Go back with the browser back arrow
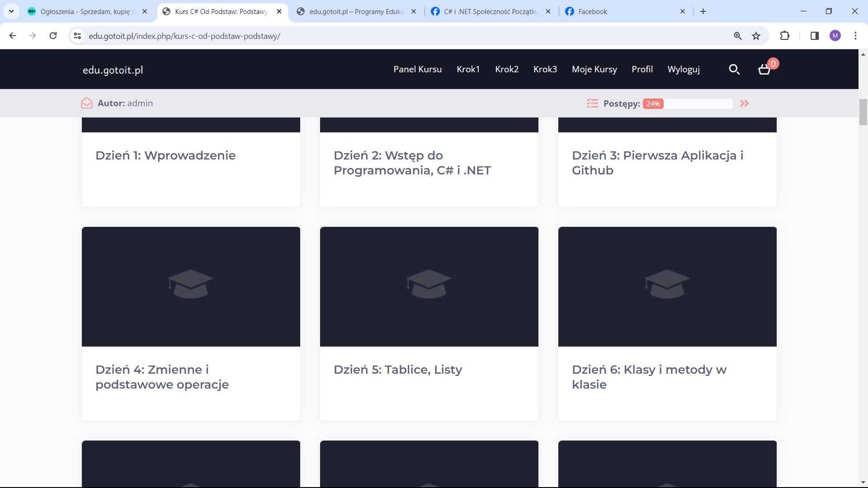 pyautogui.click(x=13, y=36)
